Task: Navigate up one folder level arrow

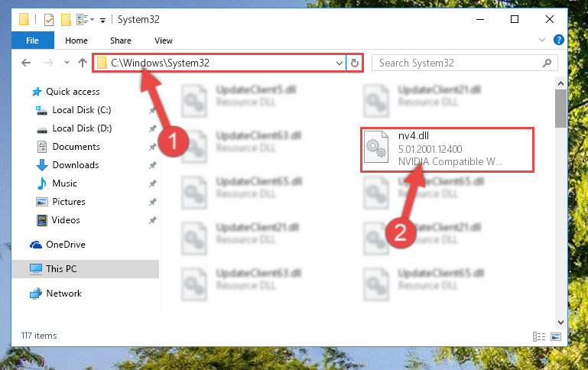Action: (x=83, y=63)
